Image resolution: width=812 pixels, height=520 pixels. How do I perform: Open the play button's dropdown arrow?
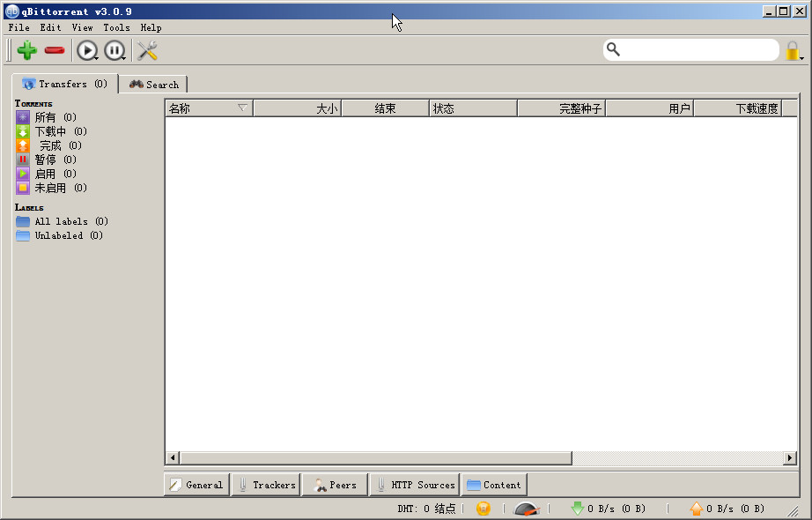click(x=96, y=58)
